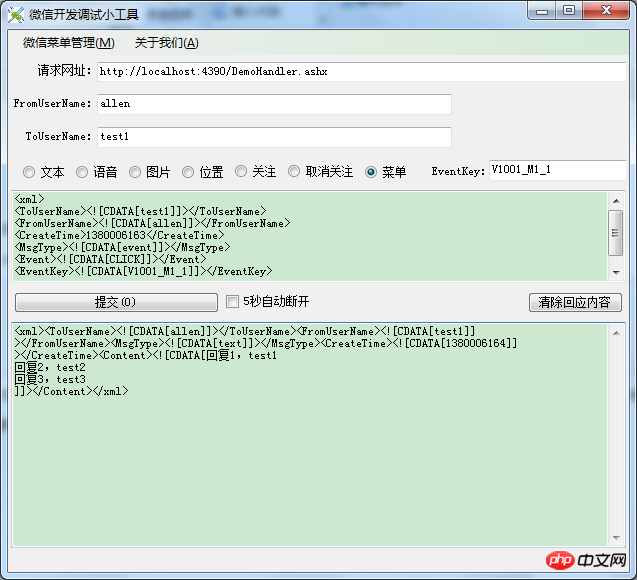Minimize the 微信开发调试小工具 window
The width and height of the screenshot is (637, 580).
[x=542, y=11]
